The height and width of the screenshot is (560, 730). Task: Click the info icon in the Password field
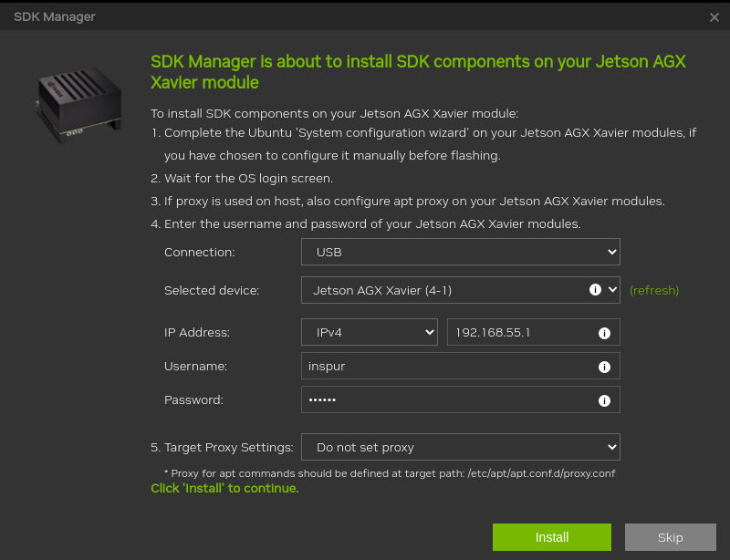[604, 400]
